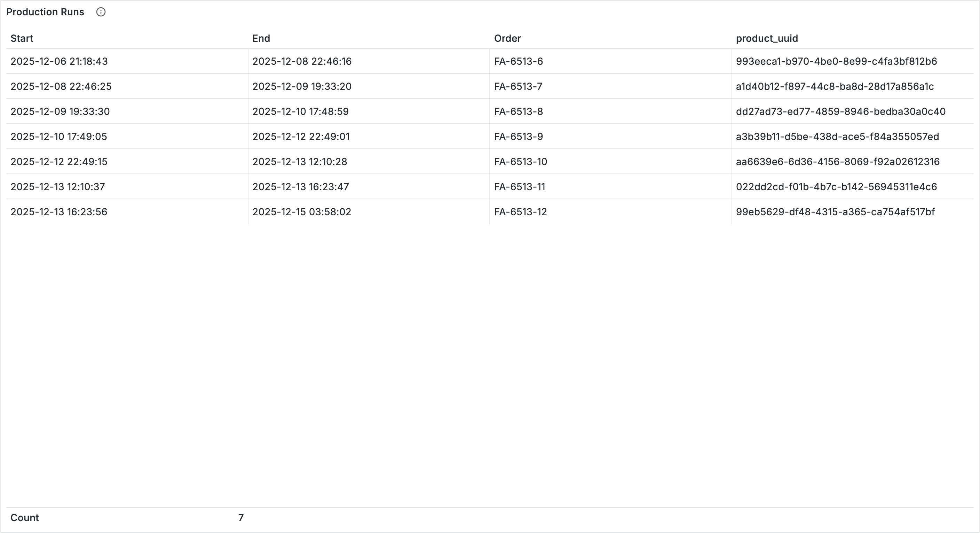Select order cell FA-6513-7
This screenshot has width=980, height=533.
click(x=518, y=86)
